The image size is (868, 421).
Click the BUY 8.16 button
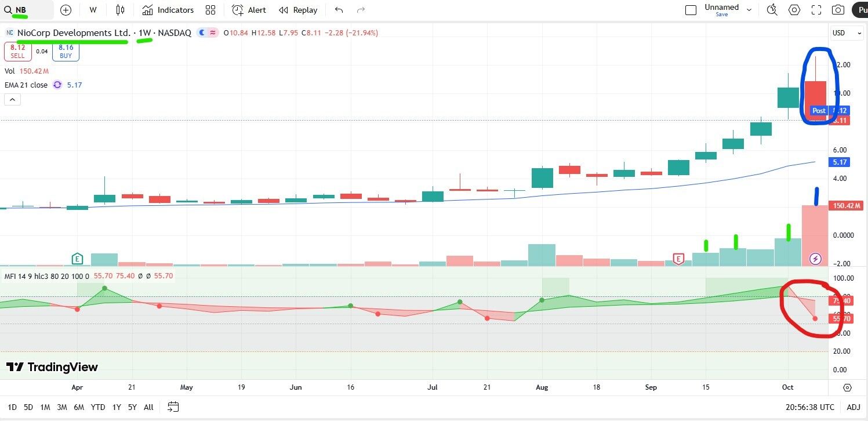pos(66,52)
